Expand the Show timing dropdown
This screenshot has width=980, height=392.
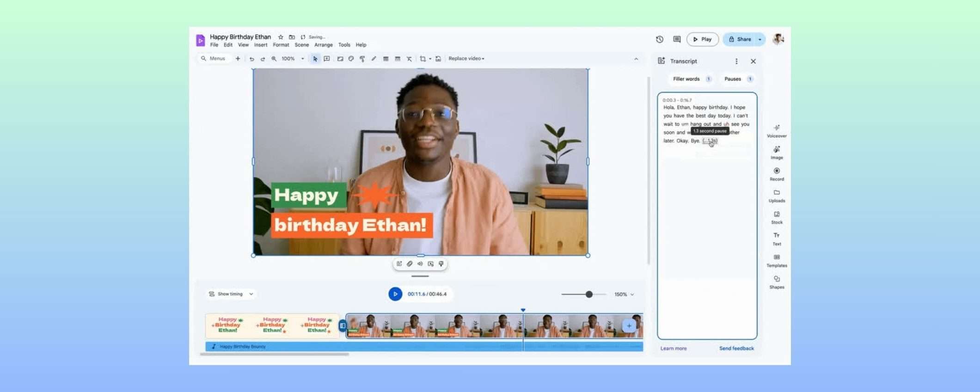(x=231, y=294)
